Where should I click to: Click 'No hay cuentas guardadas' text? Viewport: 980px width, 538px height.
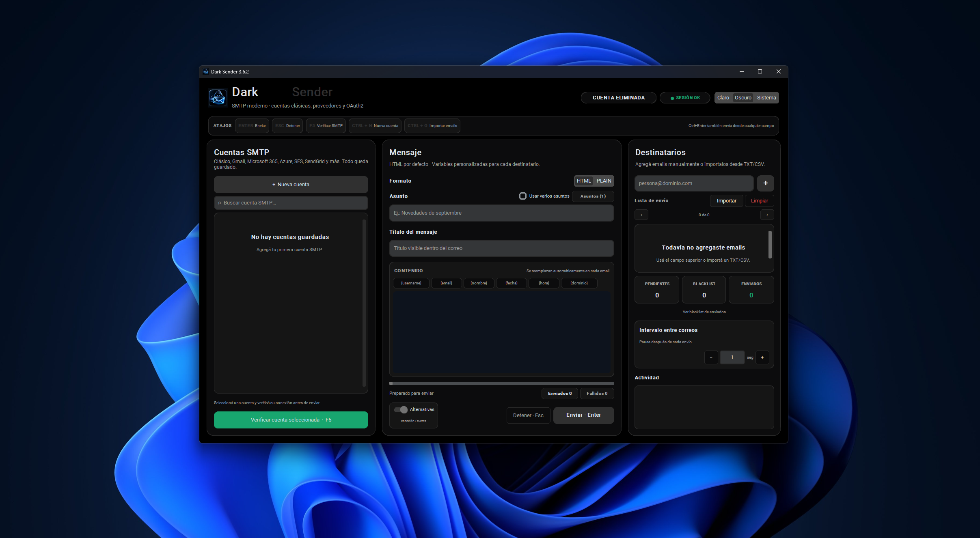click(290, 237)
